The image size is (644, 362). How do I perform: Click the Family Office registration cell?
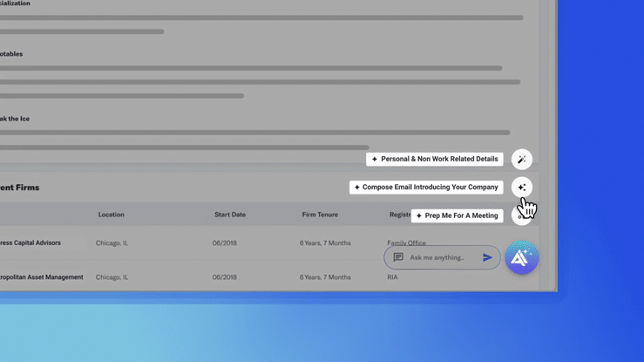tap(406, 243)
